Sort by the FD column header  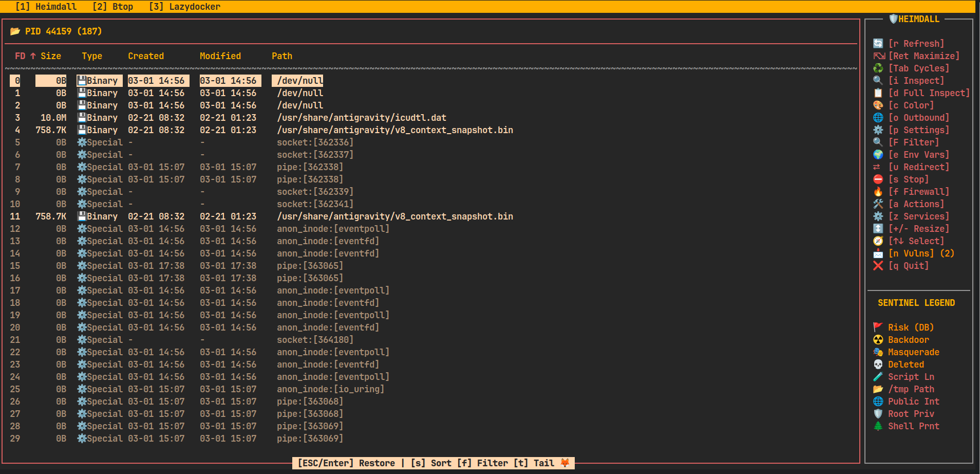coord(20,56)
